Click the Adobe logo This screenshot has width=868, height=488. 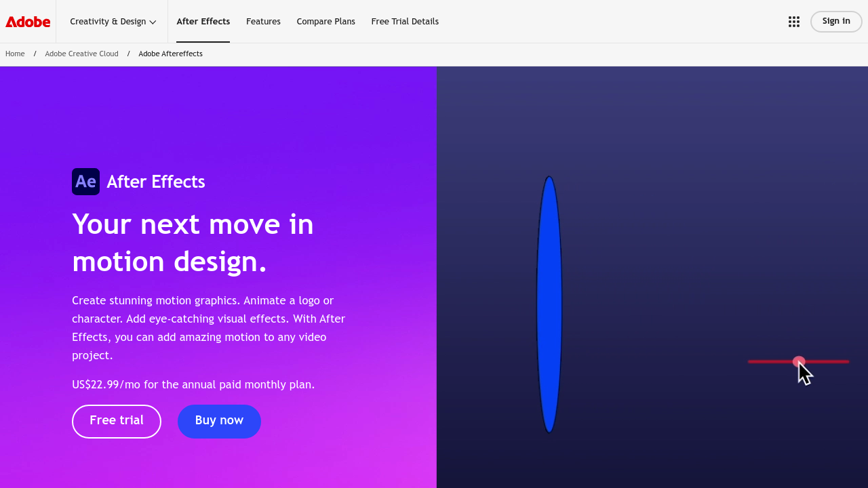coord(27,21)
